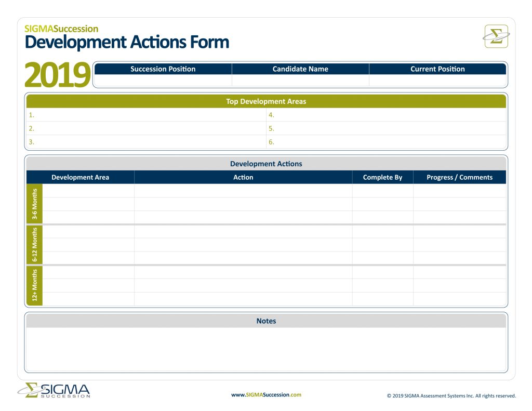Image resolution: width=532 pixels, height=411 pixels.
Task: Click the Succession Position input field
Action: point(163,81)
